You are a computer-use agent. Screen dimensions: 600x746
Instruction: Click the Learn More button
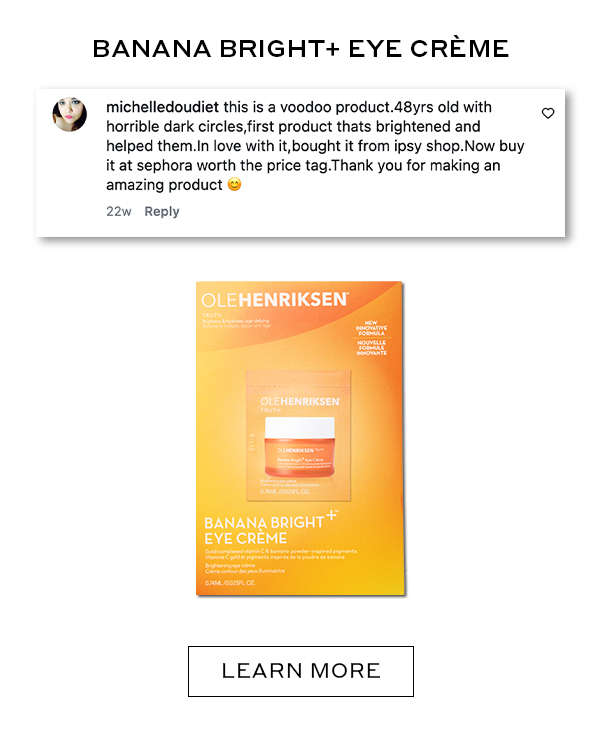tap(301, 671)
